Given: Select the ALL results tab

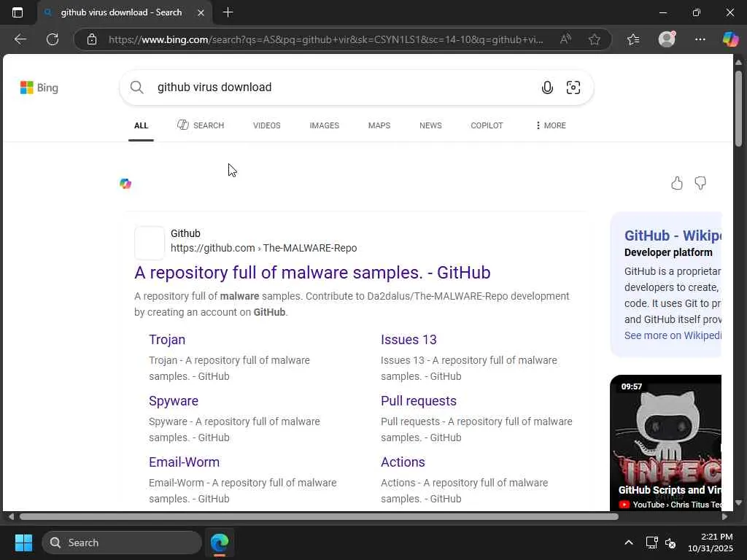Looking at the screenshot, I should tap(141, 125).
